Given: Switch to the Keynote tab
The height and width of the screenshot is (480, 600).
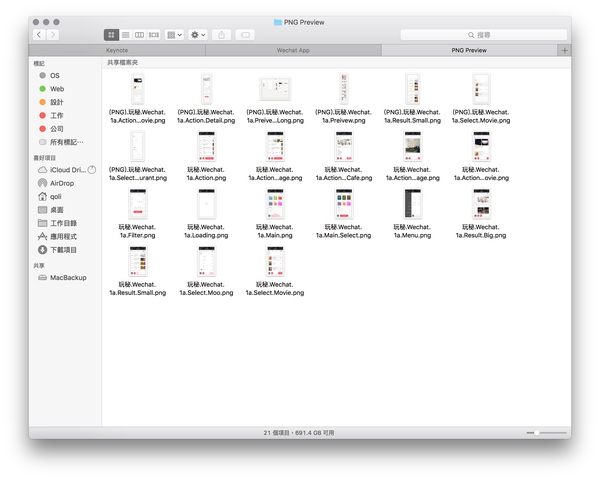Looking at the screenshot, I should [117, 49].
